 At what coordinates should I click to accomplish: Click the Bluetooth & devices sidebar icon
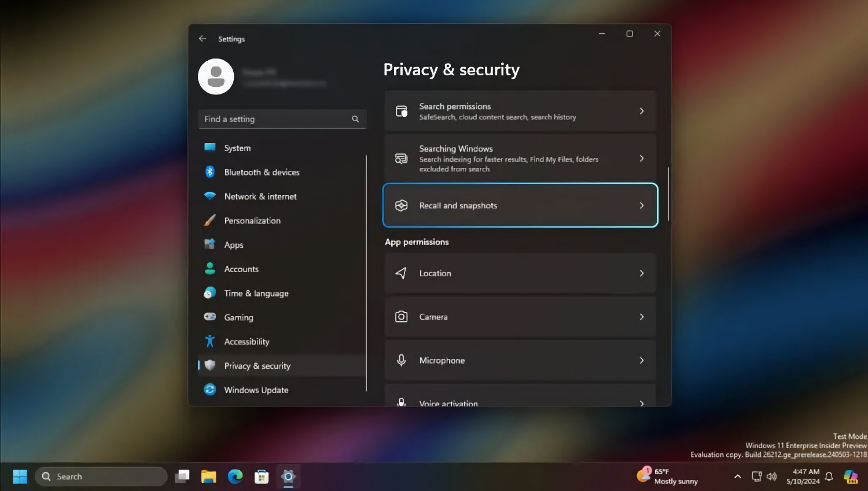210,172
